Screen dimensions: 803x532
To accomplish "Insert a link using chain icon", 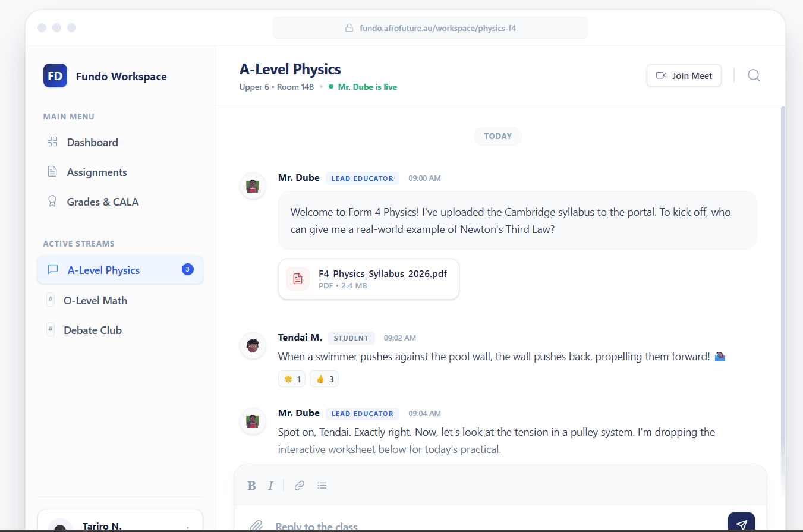I will [x=300, y=486].
